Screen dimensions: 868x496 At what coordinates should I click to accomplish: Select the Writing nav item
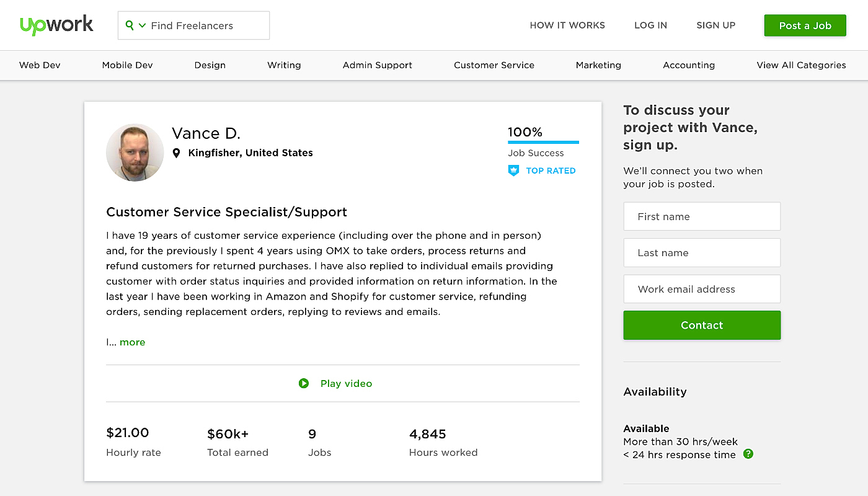click(283, 65)
